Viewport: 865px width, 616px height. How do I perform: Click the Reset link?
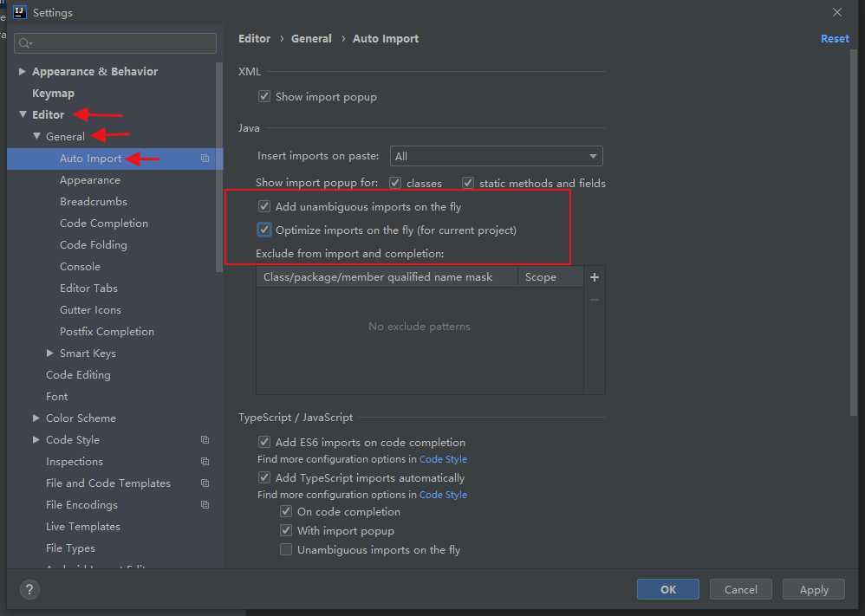[835, 39]
